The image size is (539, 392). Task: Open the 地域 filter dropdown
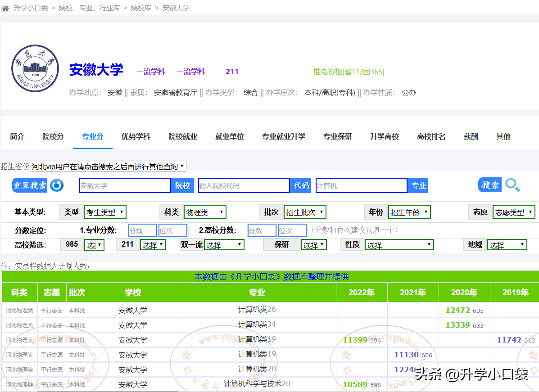click(507, 245)
